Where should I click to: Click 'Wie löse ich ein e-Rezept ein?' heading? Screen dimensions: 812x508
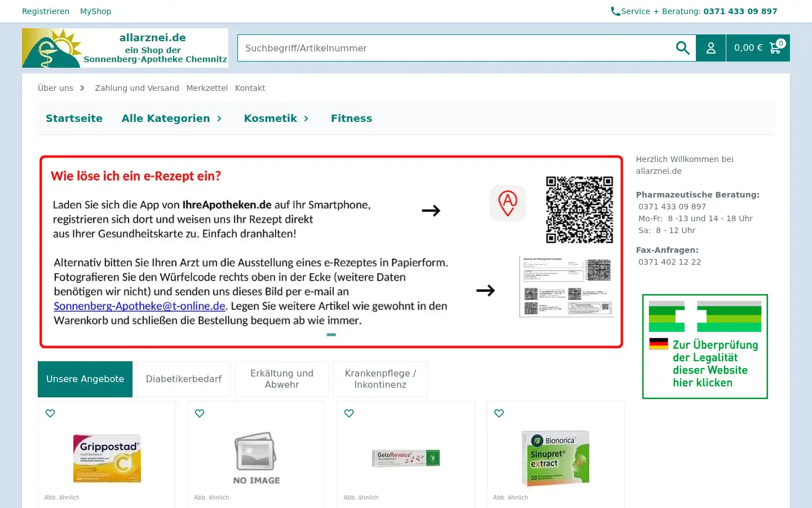136,176
